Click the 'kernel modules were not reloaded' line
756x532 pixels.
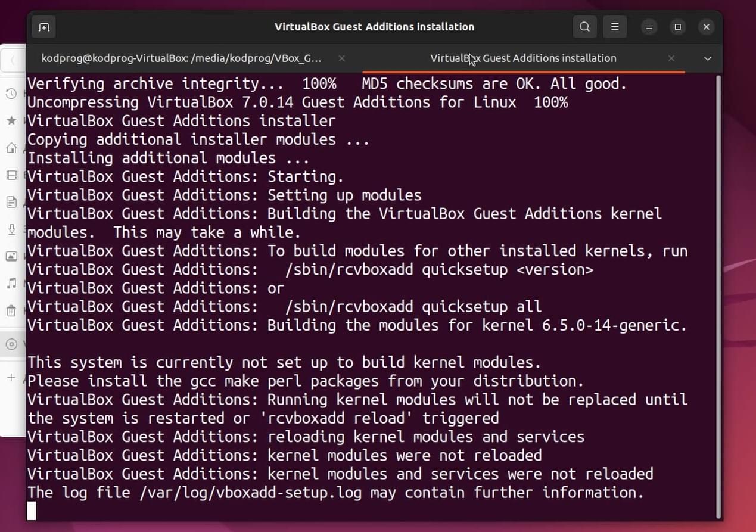click(x=285, y=455)
